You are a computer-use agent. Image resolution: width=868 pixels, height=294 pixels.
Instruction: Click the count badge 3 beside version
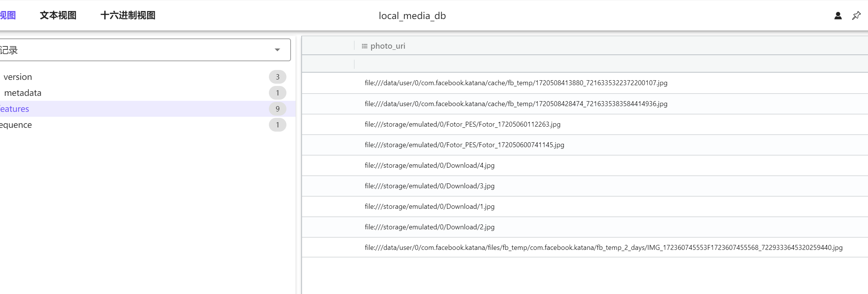(x=278, y=77)
